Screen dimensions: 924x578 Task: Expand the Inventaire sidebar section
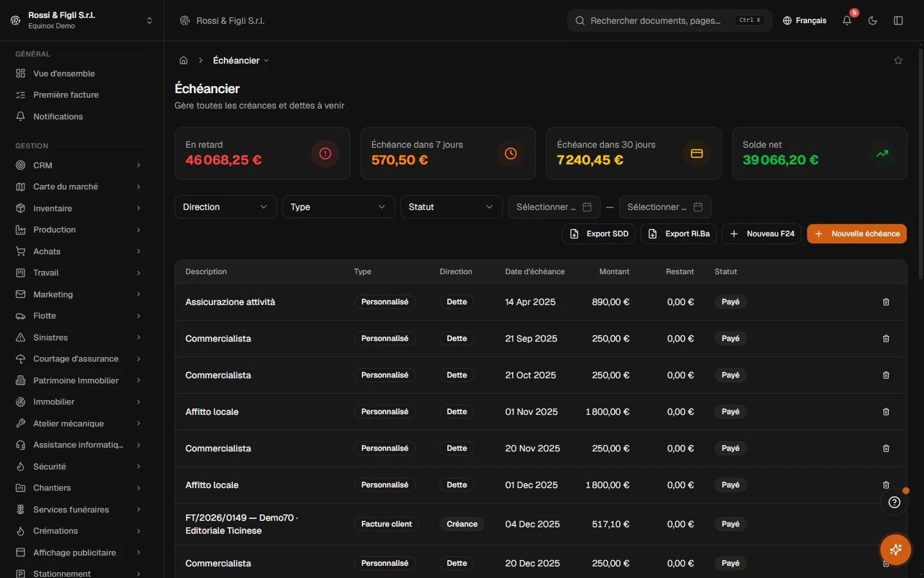coord(78,208)
